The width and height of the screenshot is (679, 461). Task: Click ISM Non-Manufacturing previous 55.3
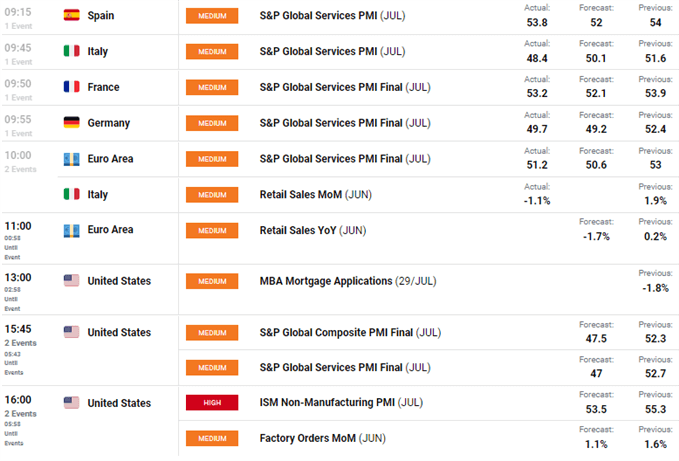click(x=655, y=409)
